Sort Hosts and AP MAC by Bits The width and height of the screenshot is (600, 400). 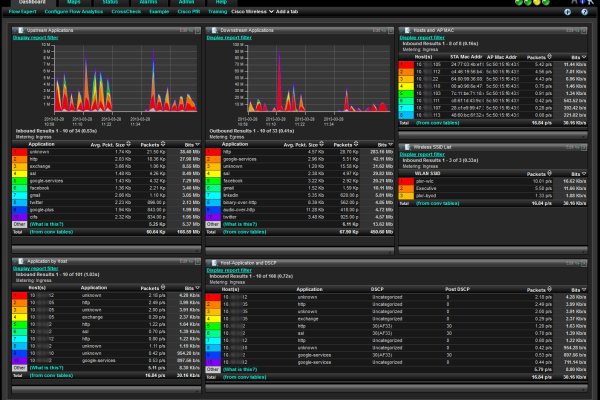coord(577,59)
